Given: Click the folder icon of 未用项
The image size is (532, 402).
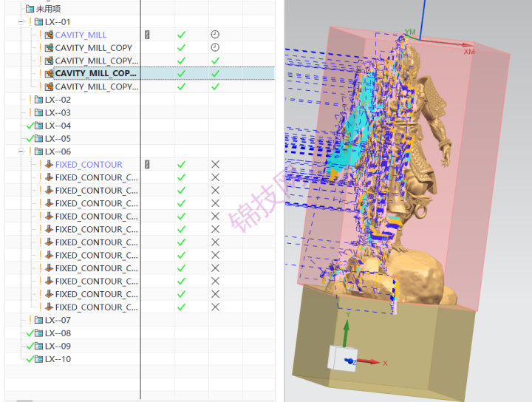Looking at the screenshot, I should tap(30, 9).
